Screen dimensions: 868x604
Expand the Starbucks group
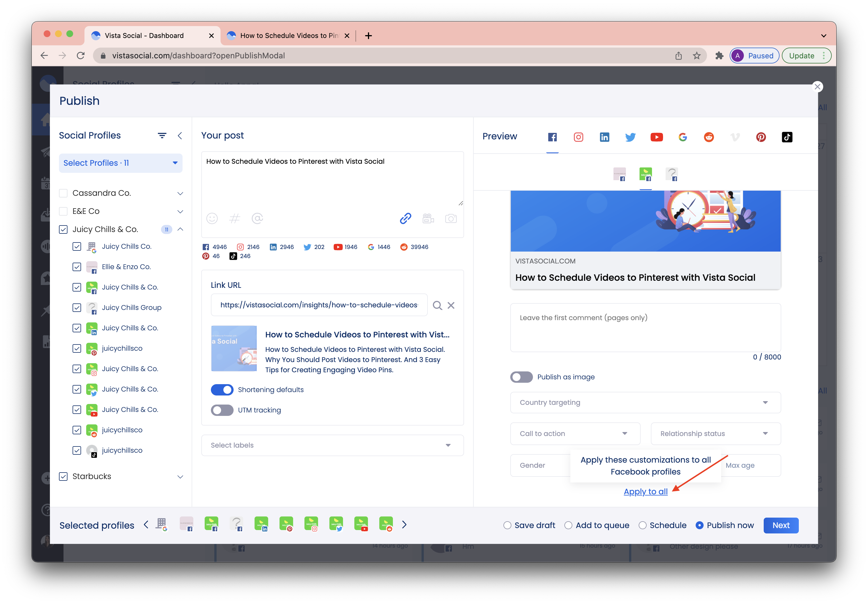tap(180, 477)
